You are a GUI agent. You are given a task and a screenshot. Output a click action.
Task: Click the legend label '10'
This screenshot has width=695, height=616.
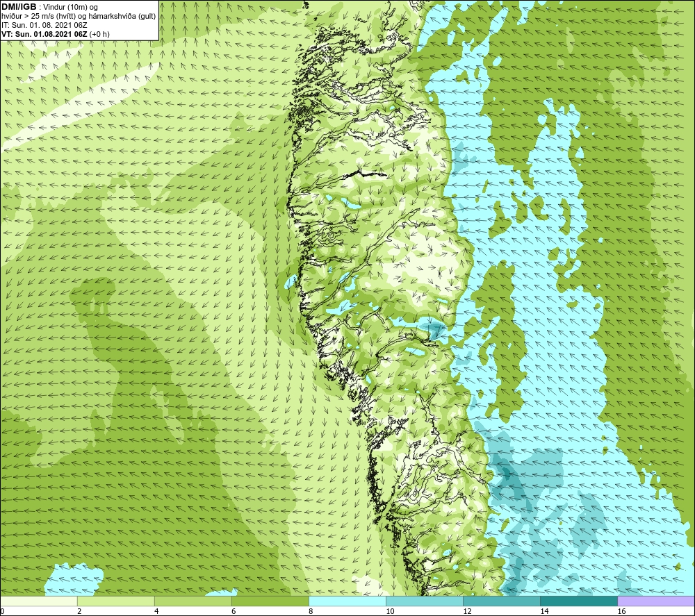[x=390, y=611]
